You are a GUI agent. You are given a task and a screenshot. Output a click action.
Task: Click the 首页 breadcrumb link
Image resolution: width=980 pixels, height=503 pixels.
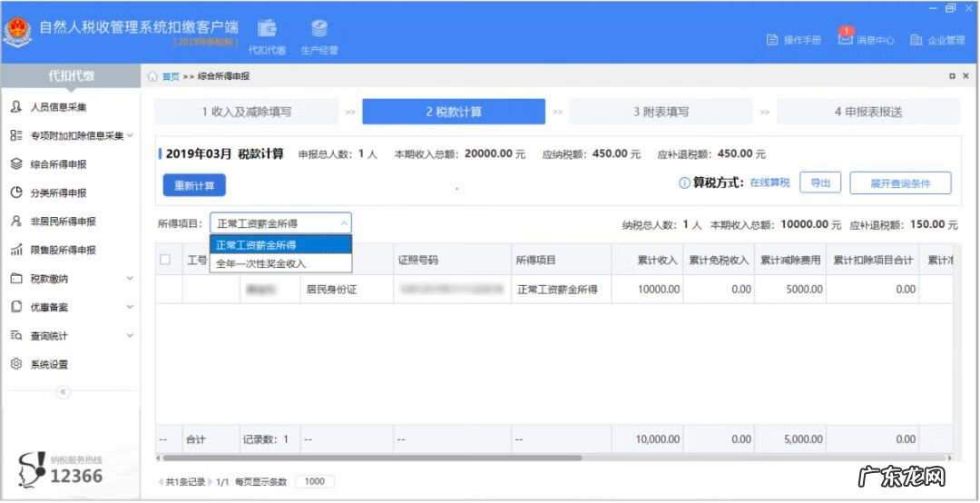(x=171, y=76)
